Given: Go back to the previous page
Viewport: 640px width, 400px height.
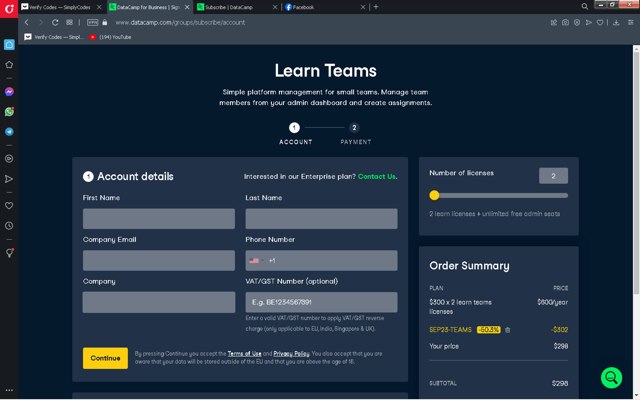Looking at the screenshot, I should [27, 22].
